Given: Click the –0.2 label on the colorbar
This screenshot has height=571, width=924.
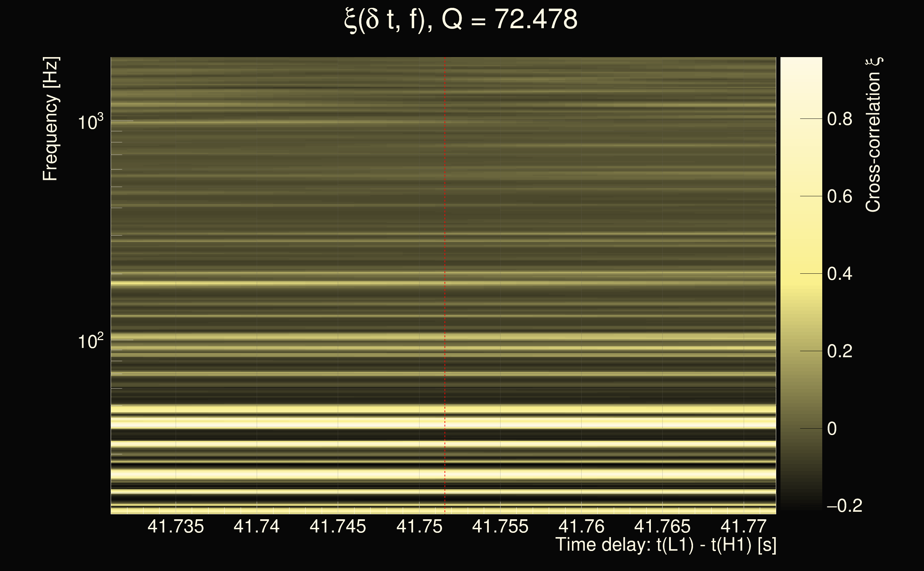Looking at the screenshot, I should 844,506.
